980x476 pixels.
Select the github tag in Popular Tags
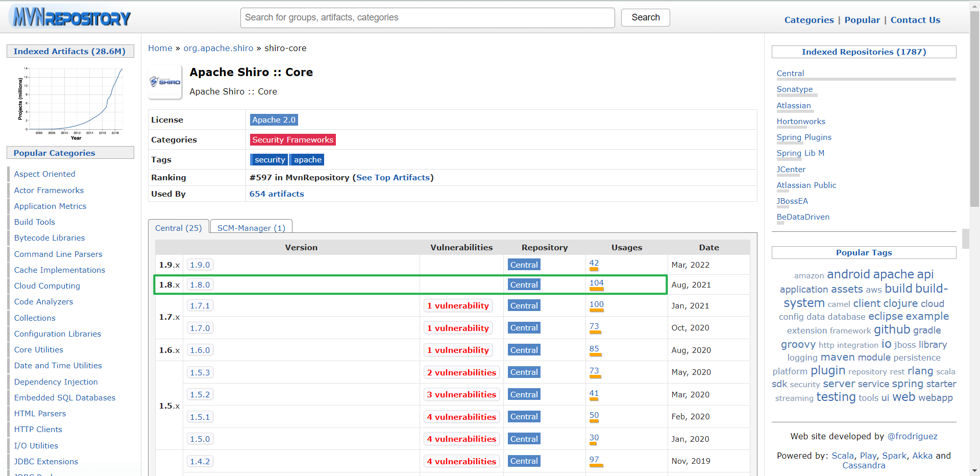click(892, 329)
